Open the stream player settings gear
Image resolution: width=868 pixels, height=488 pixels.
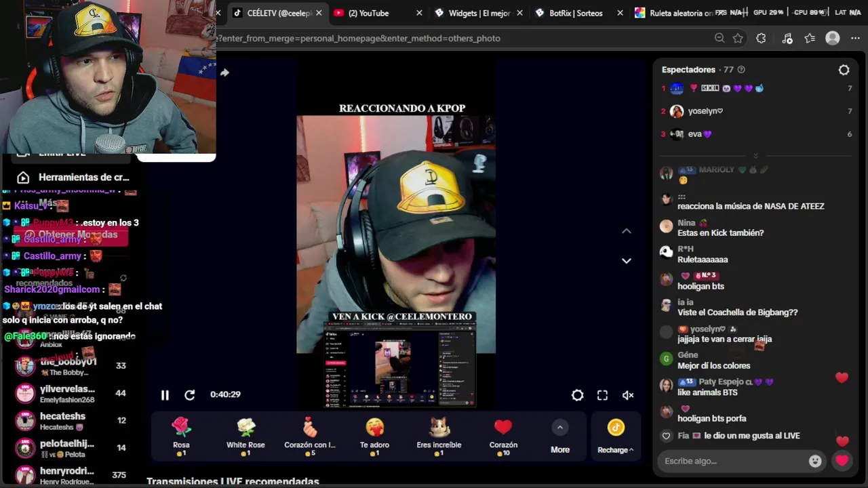pyautogui.click(x=577, y=395)
